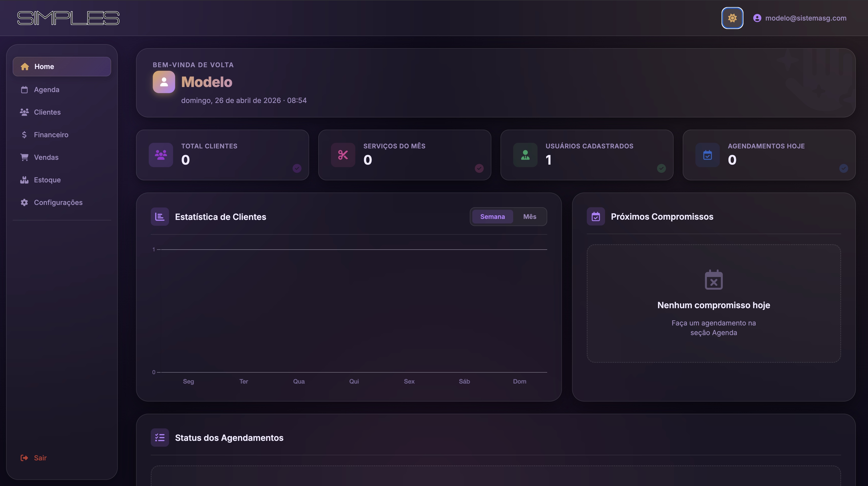Click the 'Ter' label on chart axis
Viewport: 868px width, 486px height.
coord(244,381)
